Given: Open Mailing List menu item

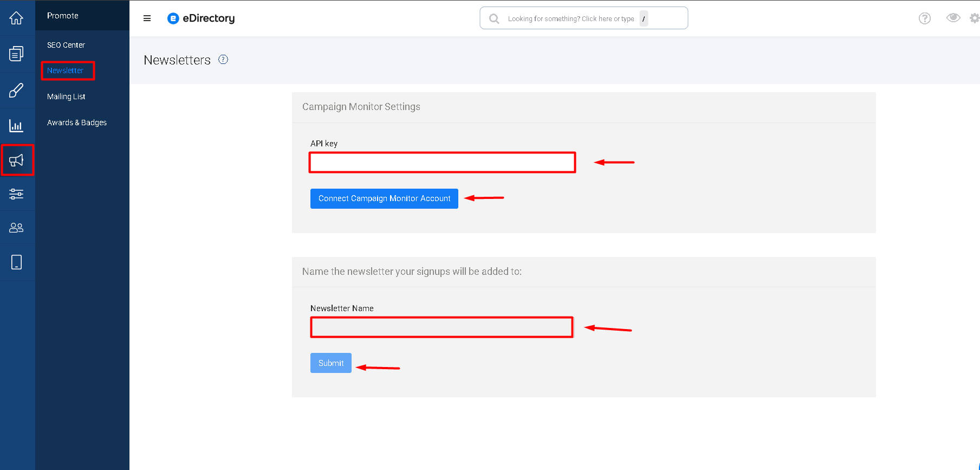Looking at the screenshot, I should tap(66, 96).
